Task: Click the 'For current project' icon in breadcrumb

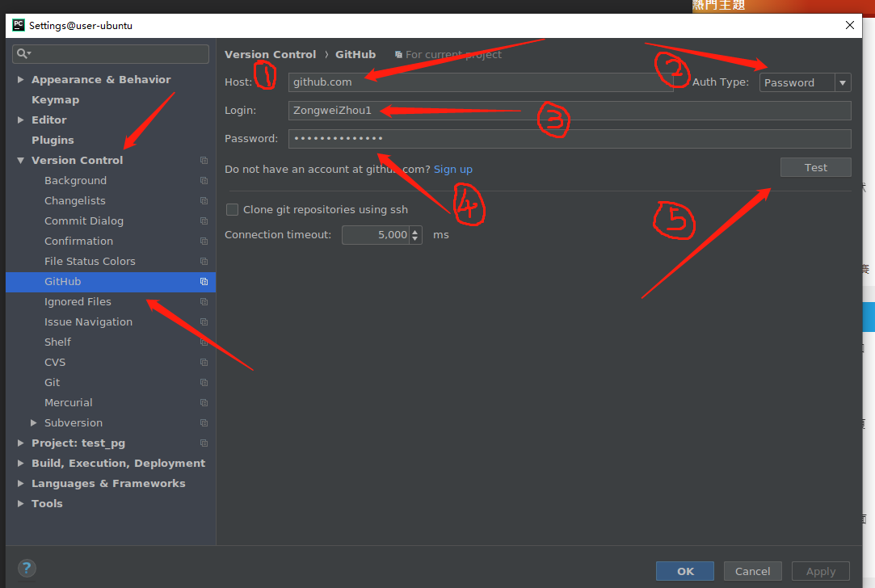Action: (399, 54)
